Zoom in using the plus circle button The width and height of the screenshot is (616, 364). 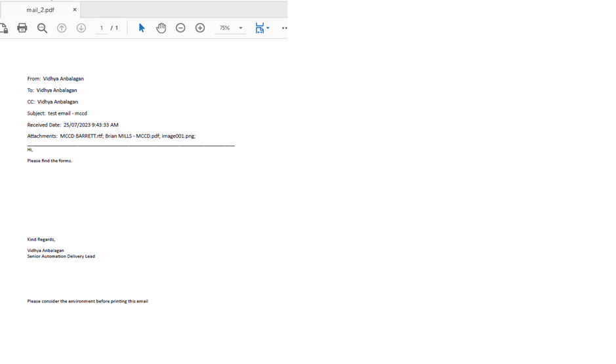tap(200, 28)
